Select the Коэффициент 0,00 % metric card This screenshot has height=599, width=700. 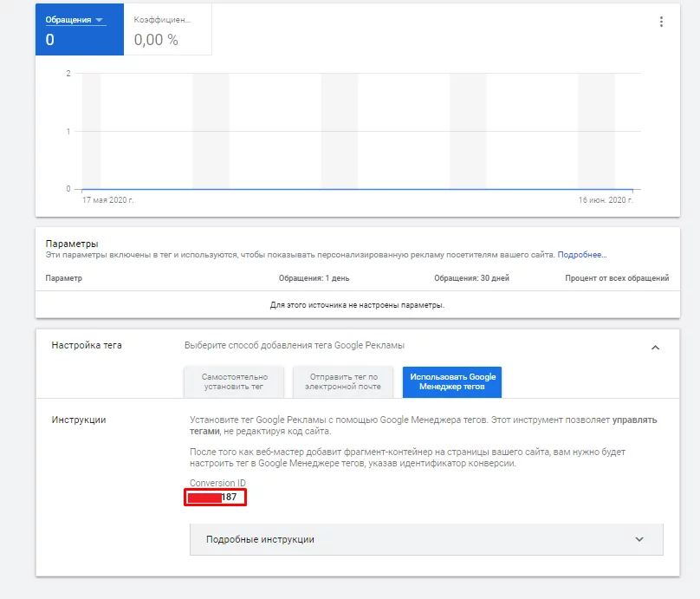(167, 29)
